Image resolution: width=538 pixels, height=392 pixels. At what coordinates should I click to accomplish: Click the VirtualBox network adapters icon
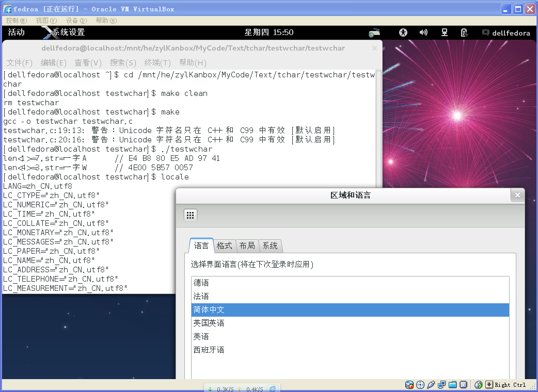tap(442, 385)
